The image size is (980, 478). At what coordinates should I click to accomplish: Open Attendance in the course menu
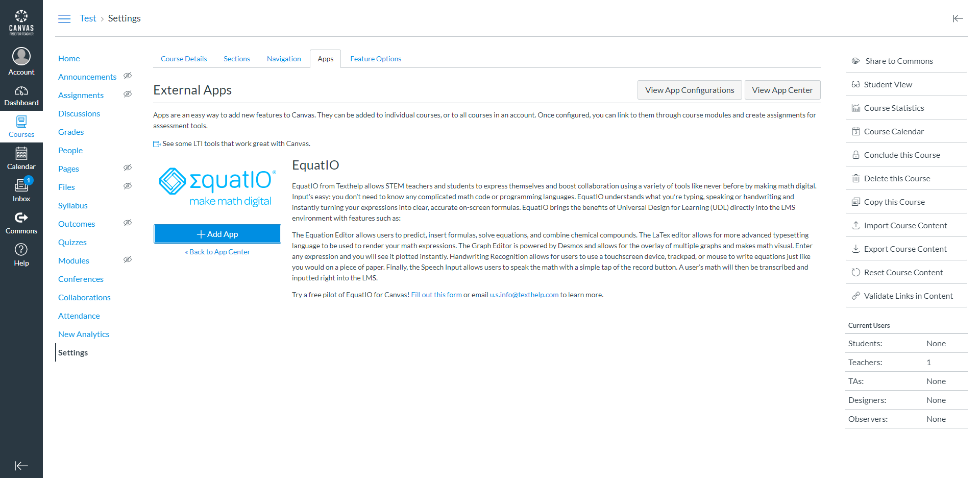click(x=79, y=316)
